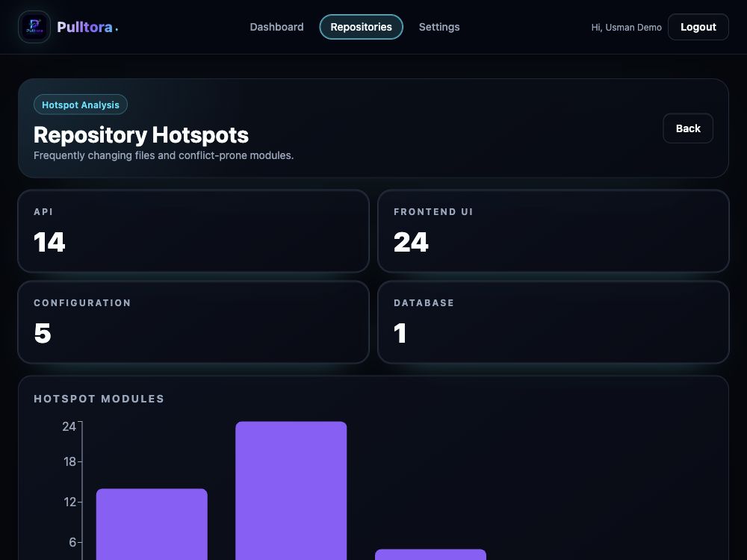Click the chart bar reaching 14
The width and height of the screenshot is (747, 560).
click(152, 524)
